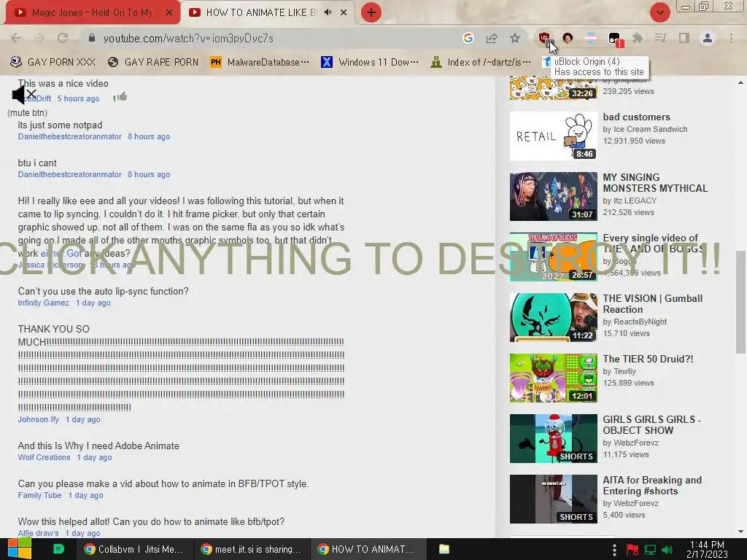The height and width of the screenshot is (560, 747).
Task: Click 'The TIER 50 Druid?!' title
Action: [x=648, y=359]
